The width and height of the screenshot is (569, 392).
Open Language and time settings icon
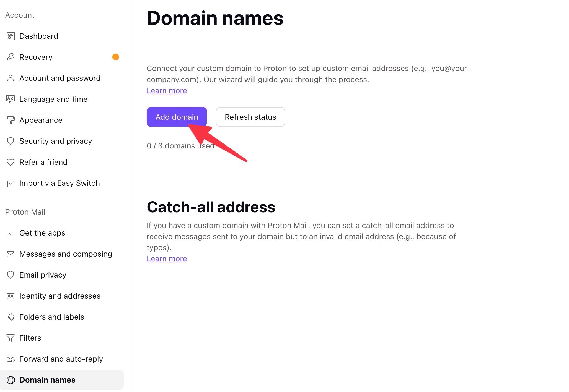pyautogui.click(x=11, y=99)
